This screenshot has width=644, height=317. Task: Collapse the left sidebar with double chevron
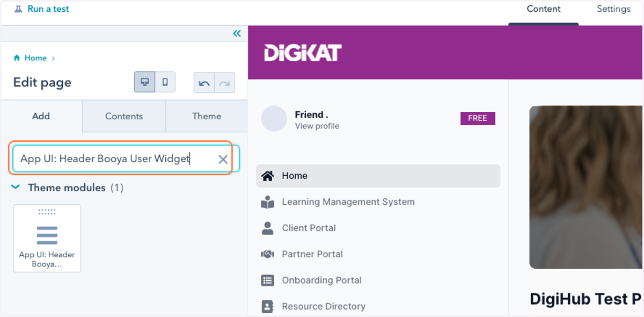pyautogui.click(x=237, y=34)
